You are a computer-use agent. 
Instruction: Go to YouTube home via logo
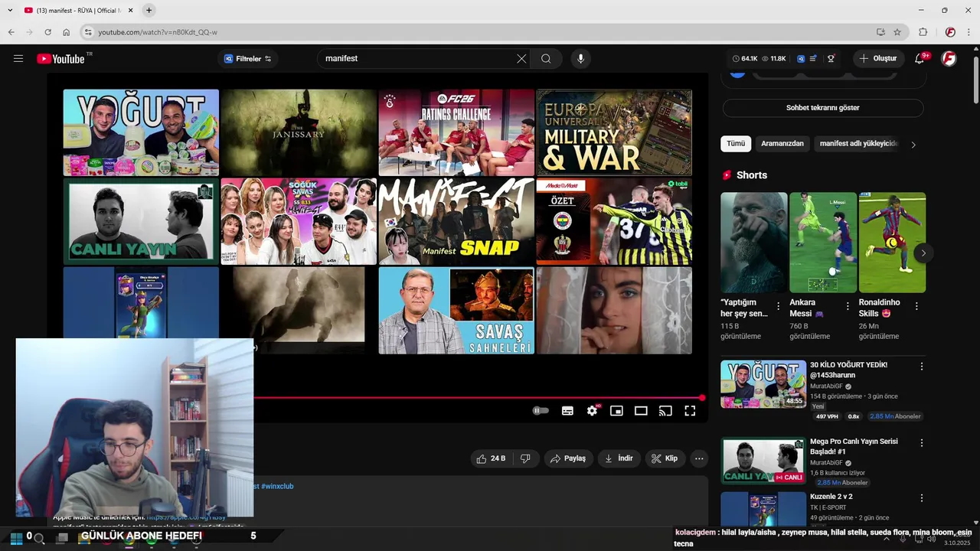point(61,59)
